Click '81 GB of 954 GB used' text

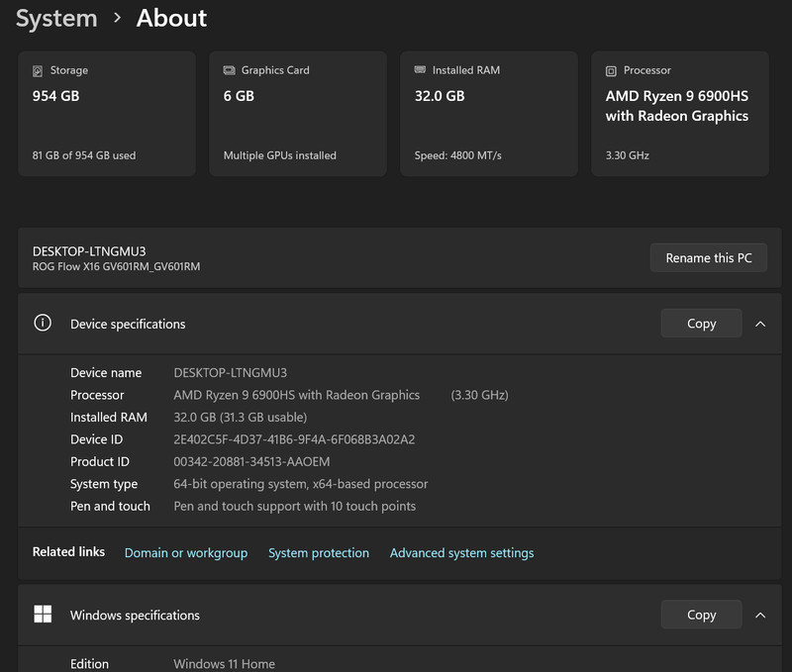84,155
